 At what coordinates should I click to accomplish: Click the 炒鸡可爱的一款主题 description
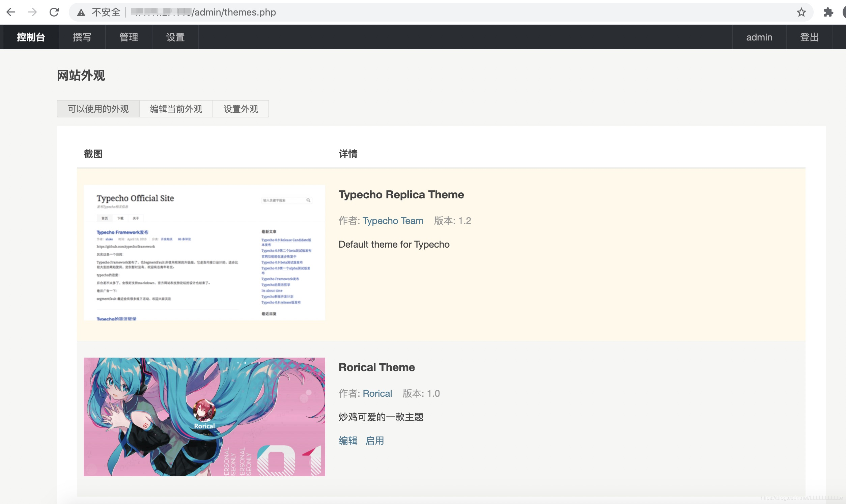pyautogui.click(x=381, y=417)
